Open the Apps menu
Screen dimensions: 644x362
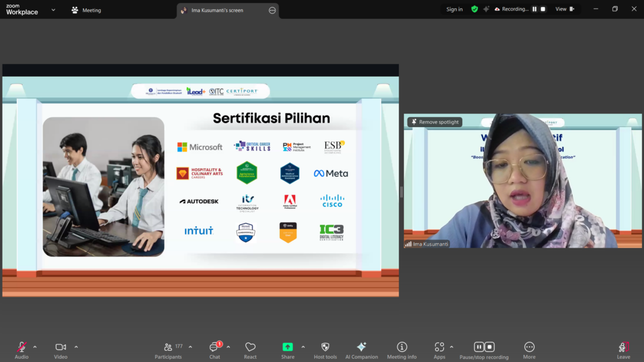point(440,351)
